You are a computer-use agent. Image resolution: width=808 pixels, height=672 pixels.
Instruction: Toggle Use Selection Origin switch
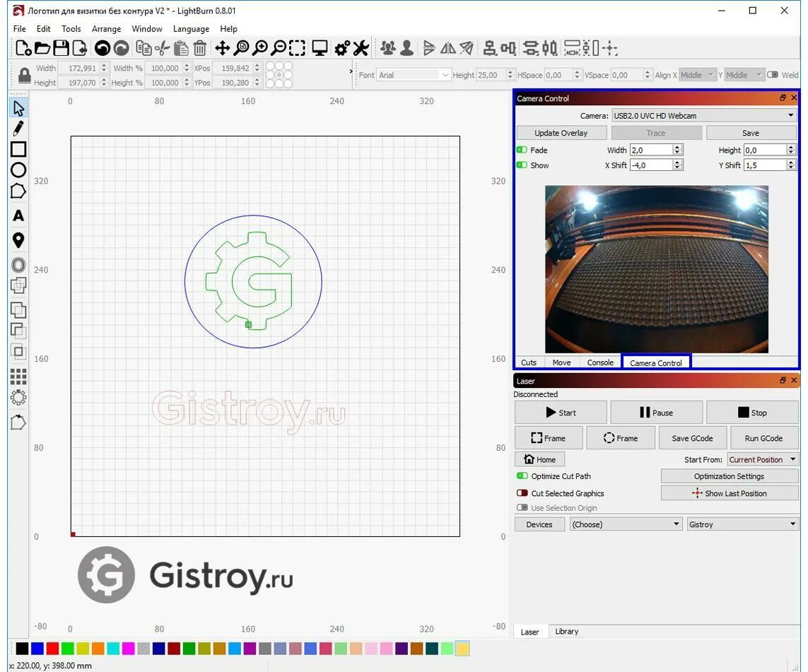[x=522, y=508]
